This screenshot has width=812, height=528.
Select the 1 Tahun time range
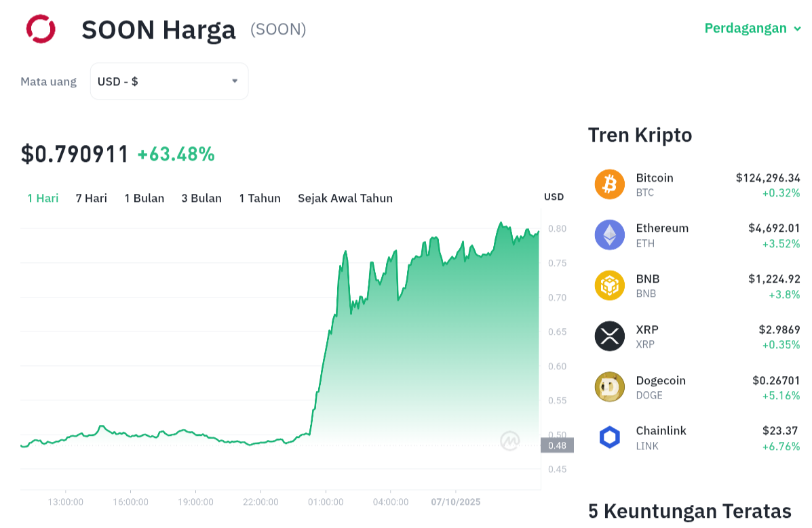click(x=260, y=198)
